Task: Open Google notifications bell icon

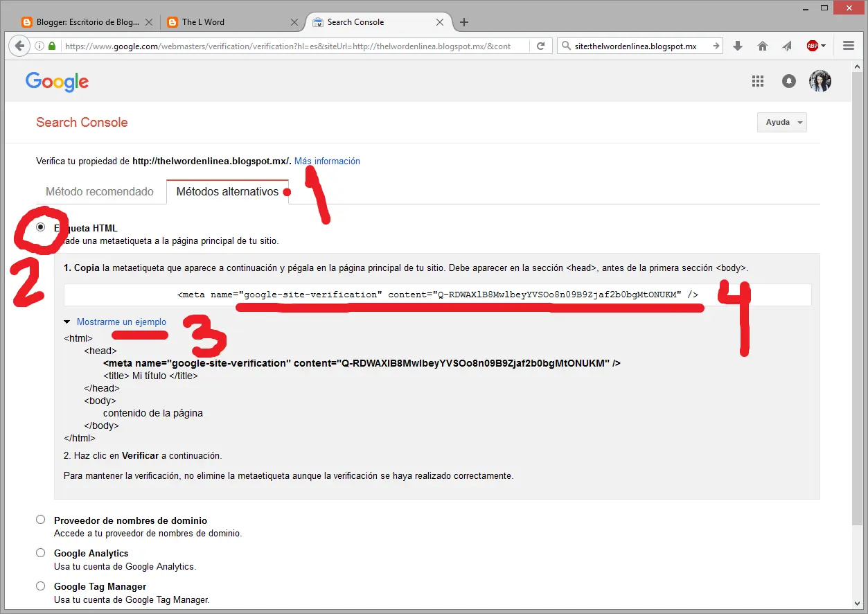Action: [x=788, y=81]
